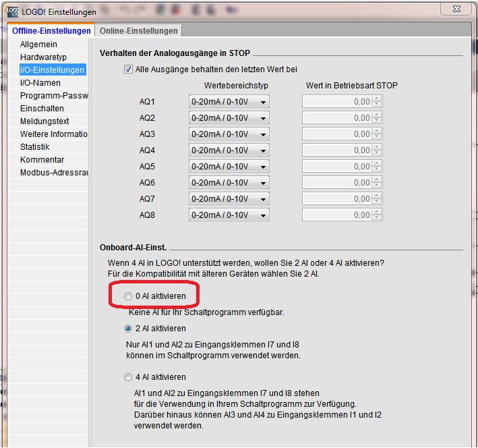Open the Kommentar page

(42, 160)
